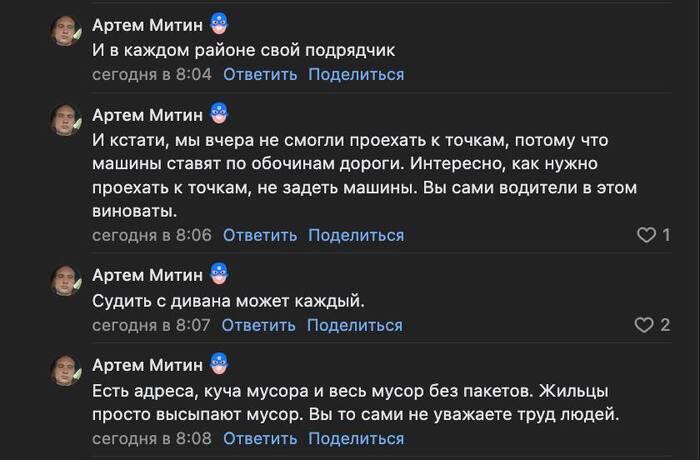Click Поделиться under the 8:06 comment
Image resolution: width=700 pixels, height=460 pixels.
tap(356, 235)
